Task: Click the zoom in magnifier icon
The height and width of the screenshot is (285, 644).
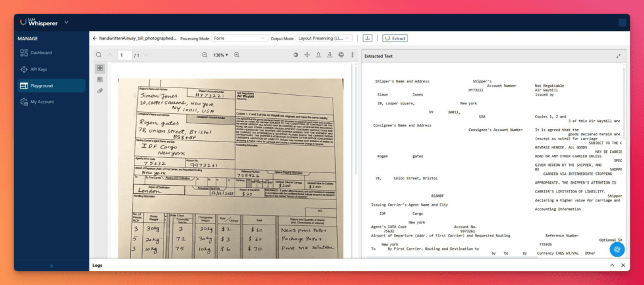Action: [236, 55]
